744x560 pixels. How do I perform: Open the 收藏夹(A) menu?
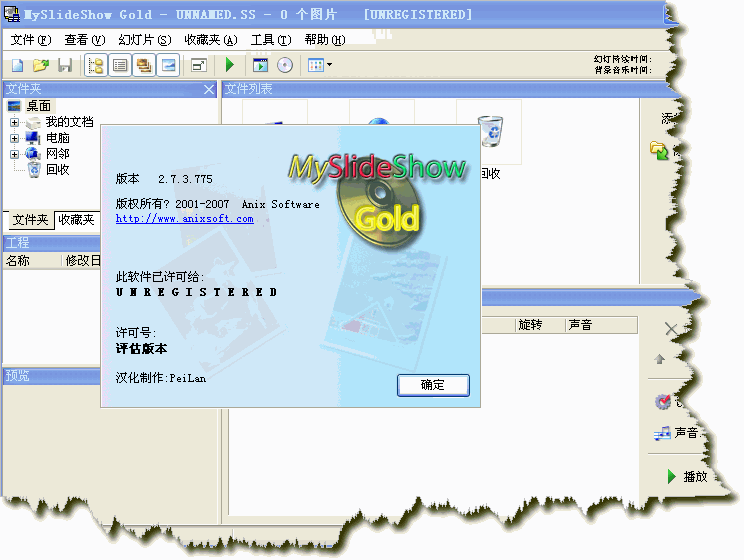pyautogui.click(x=211, y=40)
